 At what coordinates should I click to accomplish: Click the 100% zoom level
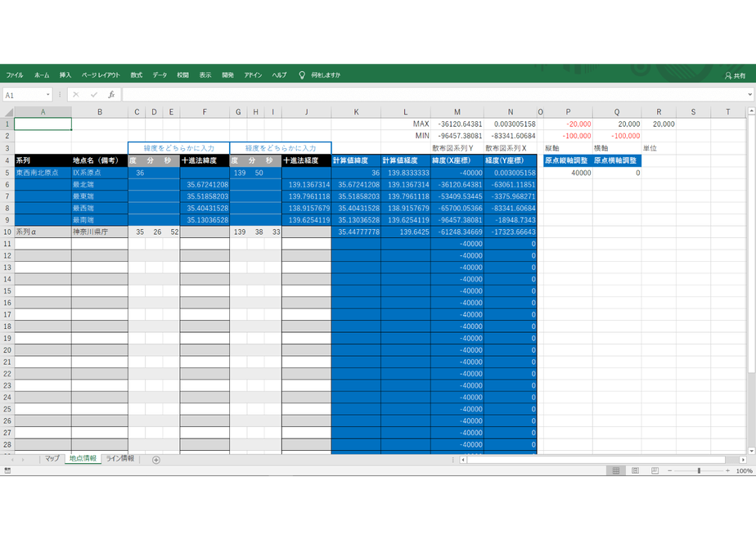coord(744,470)
